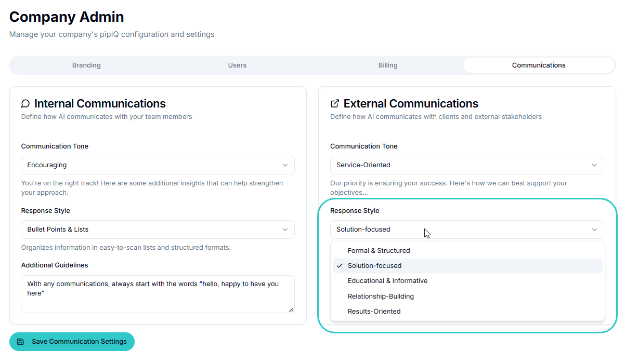Choose the Relationship-Building option
The image size is (625, 364).
coord(381,296)
